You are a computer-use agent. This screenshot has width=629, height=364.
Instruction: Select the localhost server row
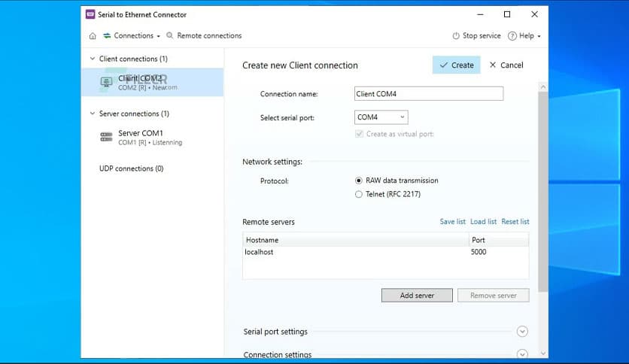pyautogui.click(x=385, y=252)
